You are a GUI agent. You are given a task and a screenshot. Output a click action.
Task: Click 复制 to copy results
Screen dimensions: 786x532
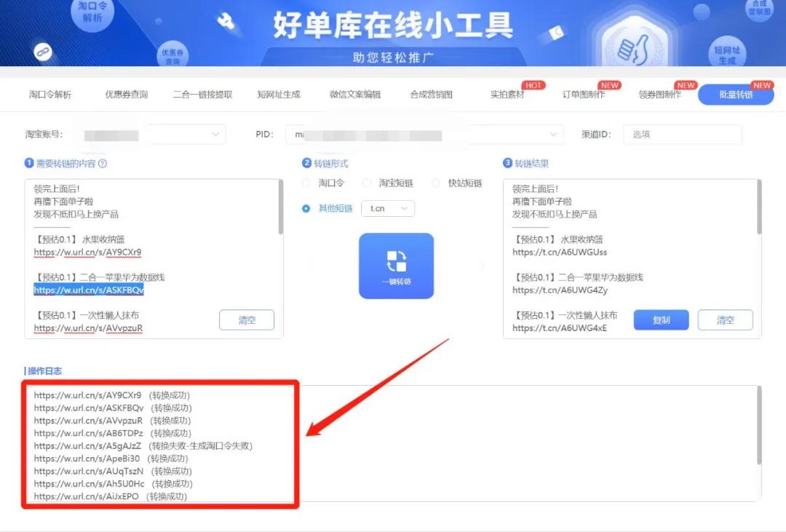[661, 320]
